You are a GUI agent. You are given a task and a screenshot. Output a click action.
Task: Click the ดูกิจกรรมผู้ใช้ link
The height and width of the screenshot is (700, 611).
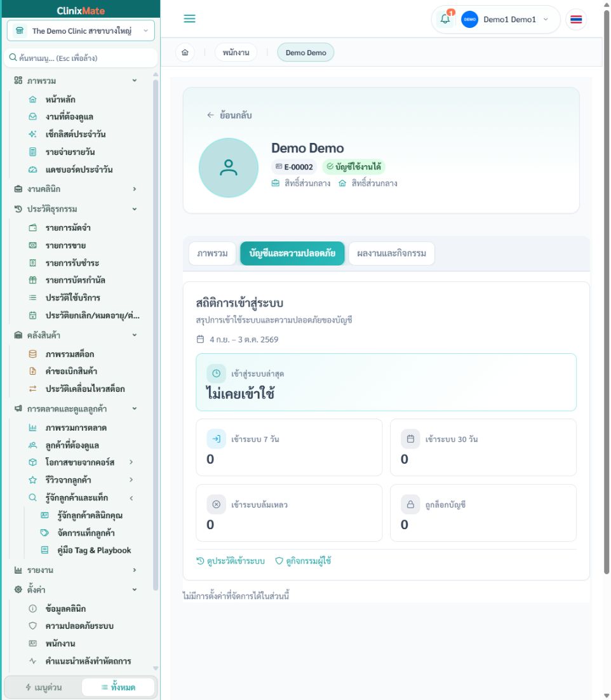(303, 561)
